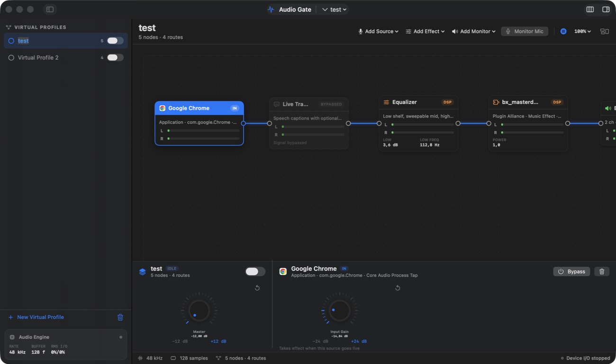Reset the Input Gain knob with reset arrow
The height and width of the screenshot is (364, 616).
[x=398, y=288]
